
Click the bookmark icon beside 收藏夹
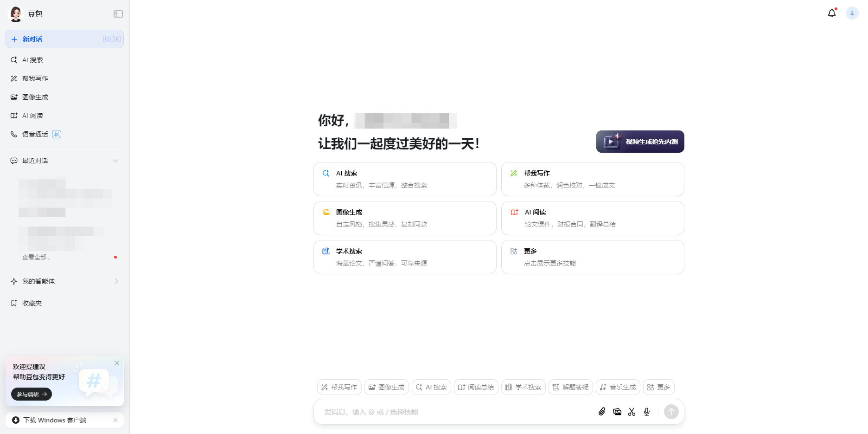tap(14, 303)
